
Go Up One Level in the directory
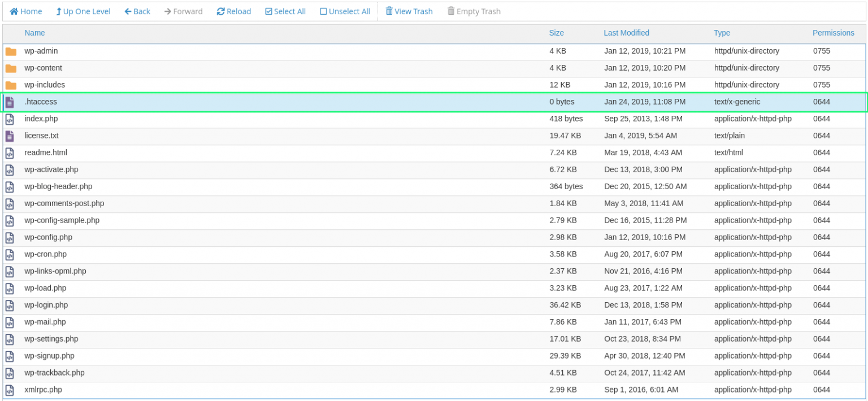pos(83,11)
